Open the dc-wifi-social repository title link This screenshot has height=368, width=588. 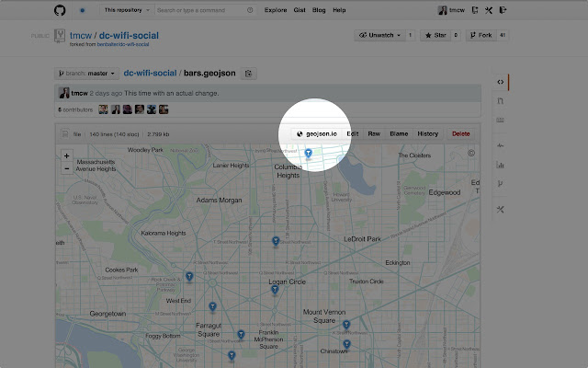(x=129, y=36)
